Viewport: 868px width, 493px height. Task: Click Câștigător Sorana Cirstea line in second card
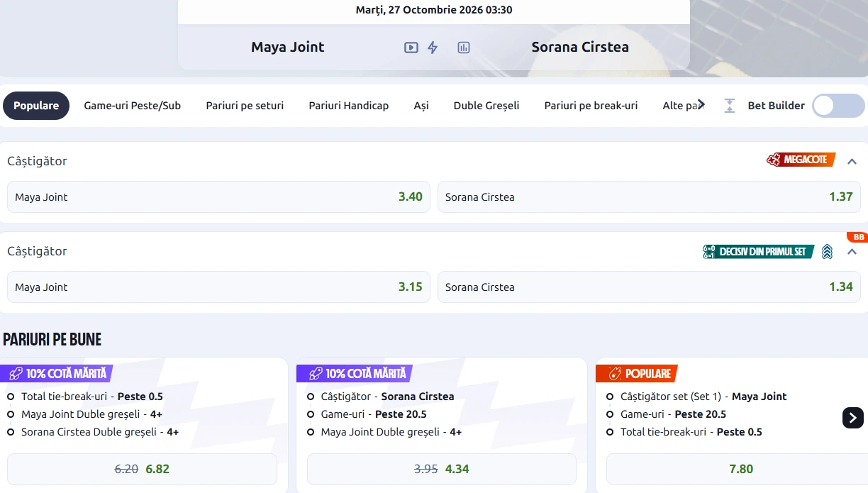387,397
